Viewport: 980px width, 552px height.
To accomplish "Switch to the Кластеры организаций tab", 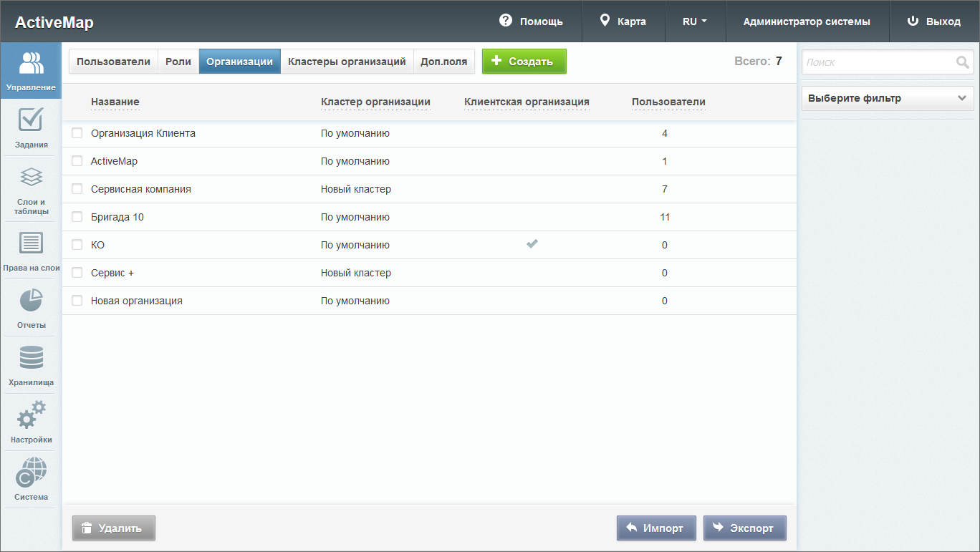I will (x=347, y=62).
